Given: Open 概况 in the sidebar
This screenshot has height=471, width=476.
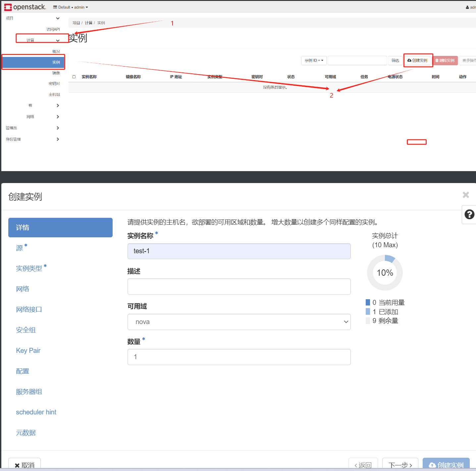Looking at the screenshot, I should pos(56,51).
